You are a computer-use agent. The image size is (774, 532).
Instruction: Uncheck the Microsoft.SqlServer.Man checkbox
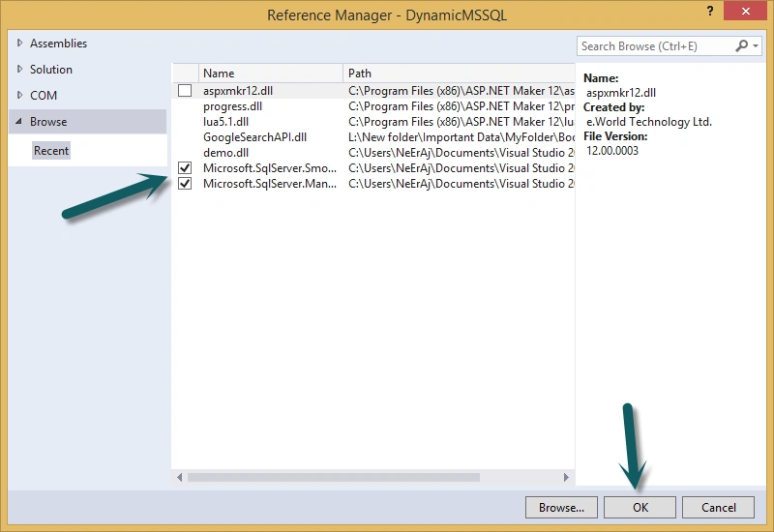tap(185, 184)
